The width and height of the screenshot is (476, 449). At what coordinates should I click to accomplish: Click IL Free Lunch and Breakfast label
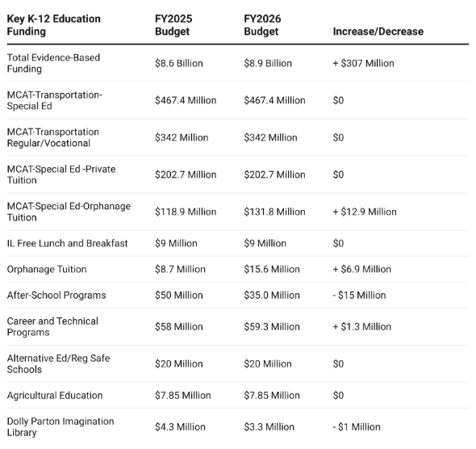tap(68, 243)
